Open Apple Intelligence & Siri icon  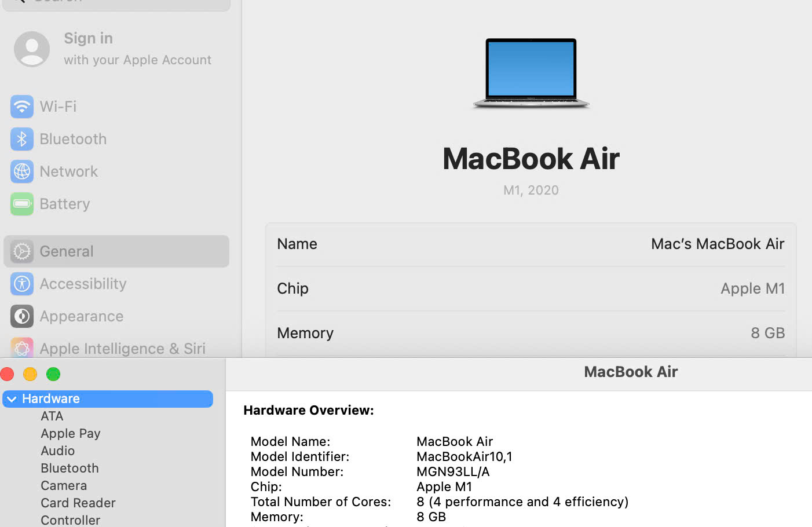tap(21, 348)
